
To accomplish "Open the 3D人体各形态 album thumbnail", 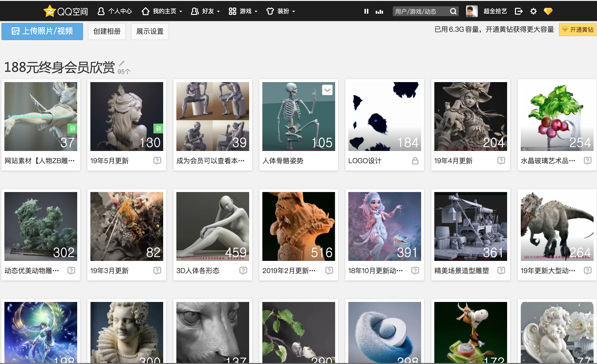I will [x=213, y=226].
